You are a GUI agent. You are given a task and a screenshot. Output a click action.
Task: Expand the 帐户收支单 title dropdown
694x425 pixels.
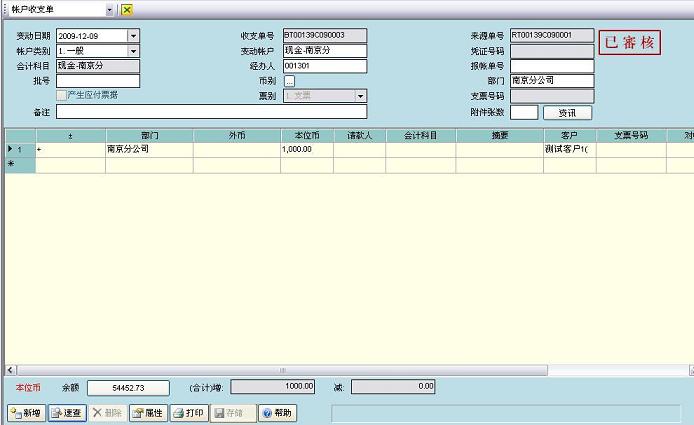[x=110, y=9]
